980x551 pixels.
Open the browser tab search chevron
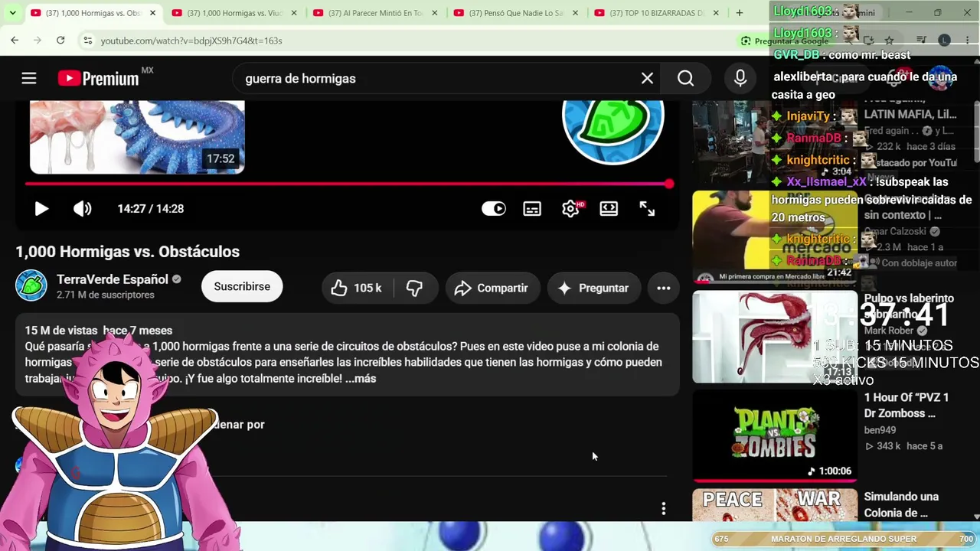13,13
